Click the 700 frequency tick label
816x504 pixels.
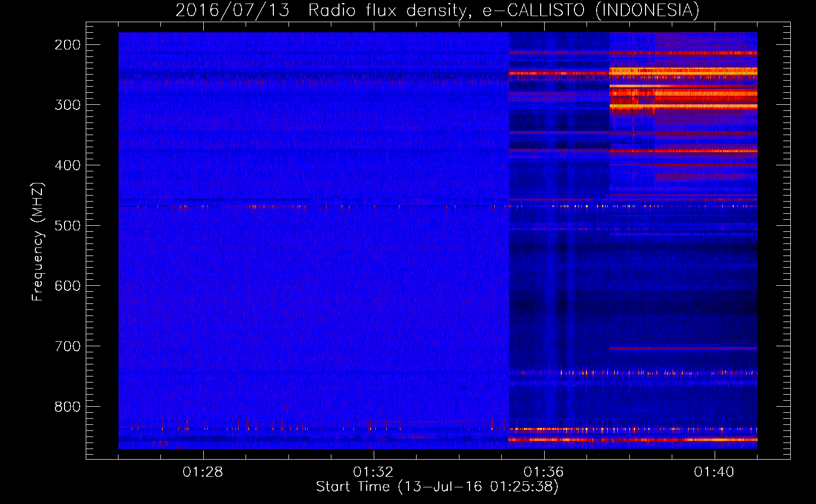click(68, 346)
